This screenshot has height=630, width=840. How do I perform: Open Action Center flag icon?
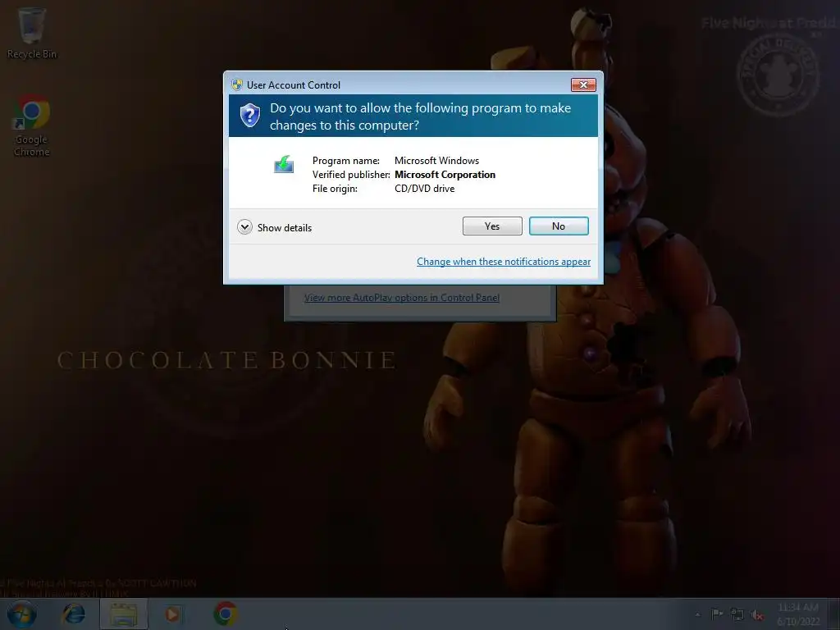[717, 614]
